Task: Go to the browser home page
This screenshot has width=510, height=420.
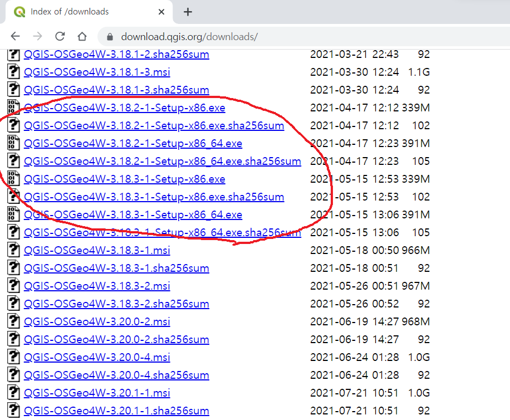Action: click(x=82, y=36)
